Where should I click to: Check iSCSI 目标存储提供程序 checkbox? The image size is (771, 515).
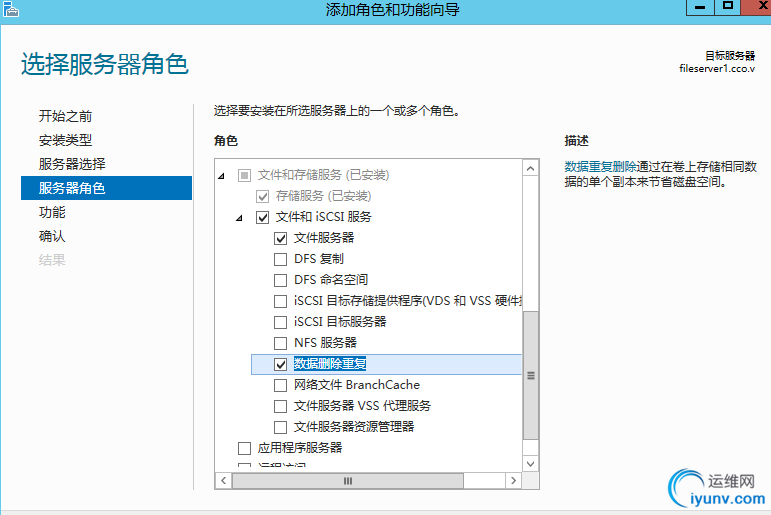click(x=280, y=301)
